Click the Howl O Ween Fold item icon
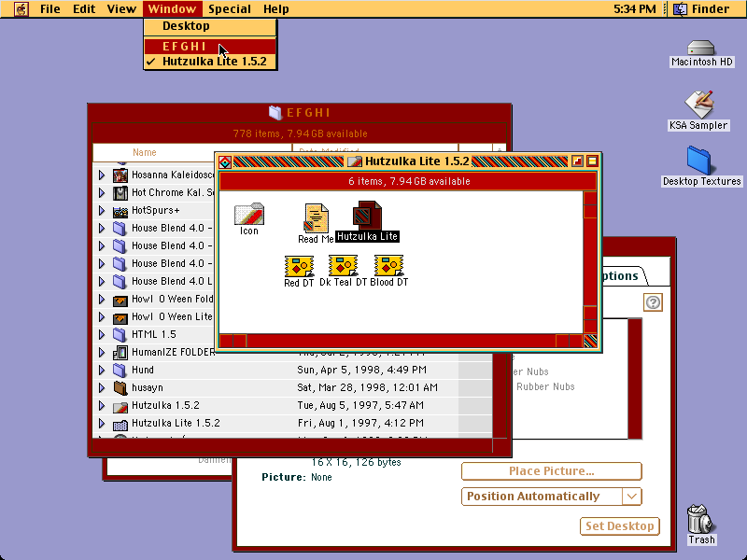 120,299
